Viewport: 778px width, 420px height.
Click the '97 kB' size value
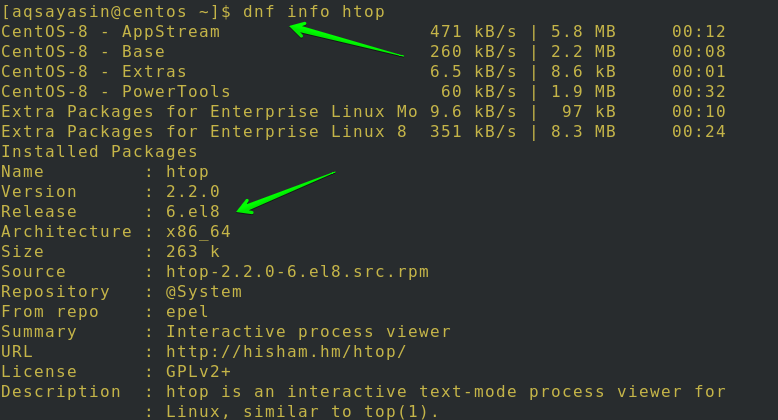click(588, 112)
